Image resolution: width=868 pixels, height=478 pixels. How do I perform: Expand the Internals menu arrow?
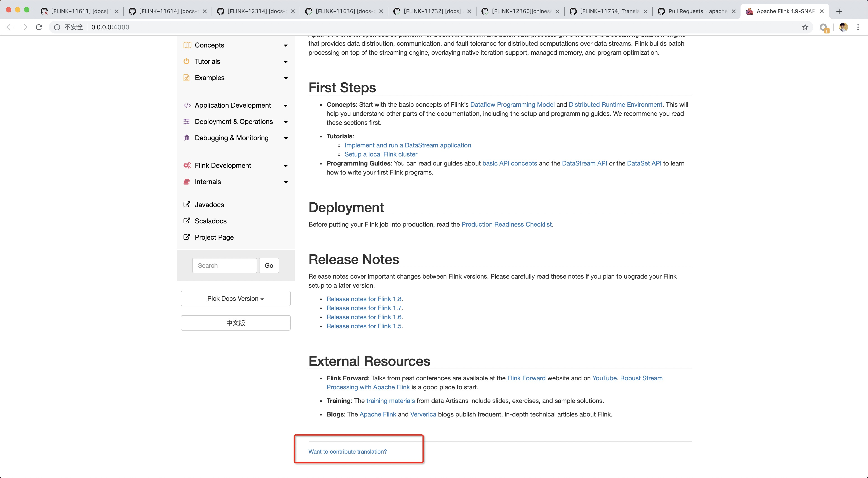point(286,182)
